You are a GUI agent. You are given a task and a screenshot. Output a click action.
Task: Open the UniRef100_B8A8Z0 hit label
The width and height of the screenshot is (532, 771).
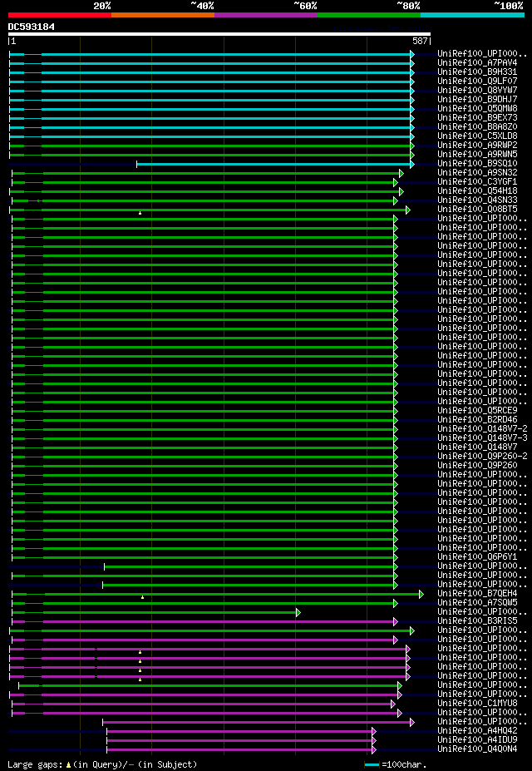point(477,127)
